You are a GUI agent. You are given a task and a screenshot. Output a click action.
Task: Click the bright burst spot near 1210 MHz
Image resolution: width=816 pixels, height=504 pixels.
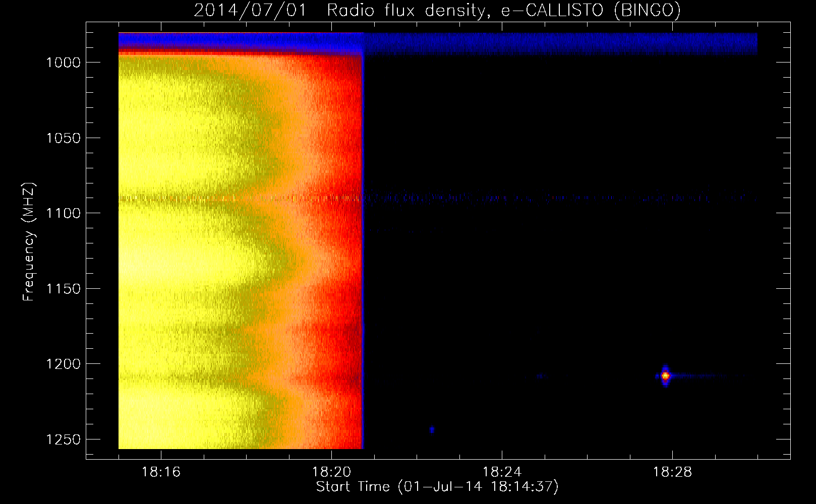point(665,375)
